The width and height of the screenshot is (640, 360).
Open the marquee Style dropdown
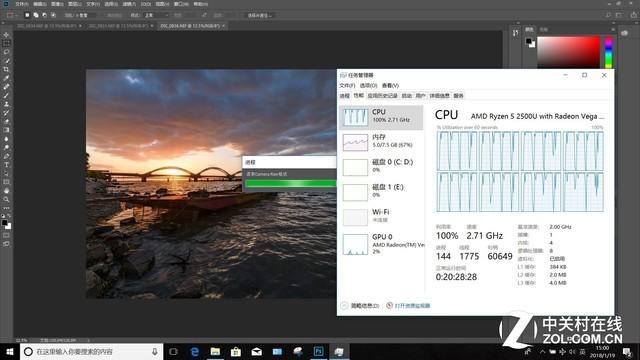156,15
